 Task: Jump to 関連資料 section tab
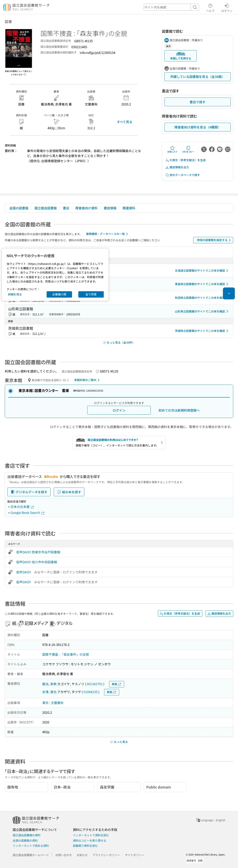pos(129,208)
